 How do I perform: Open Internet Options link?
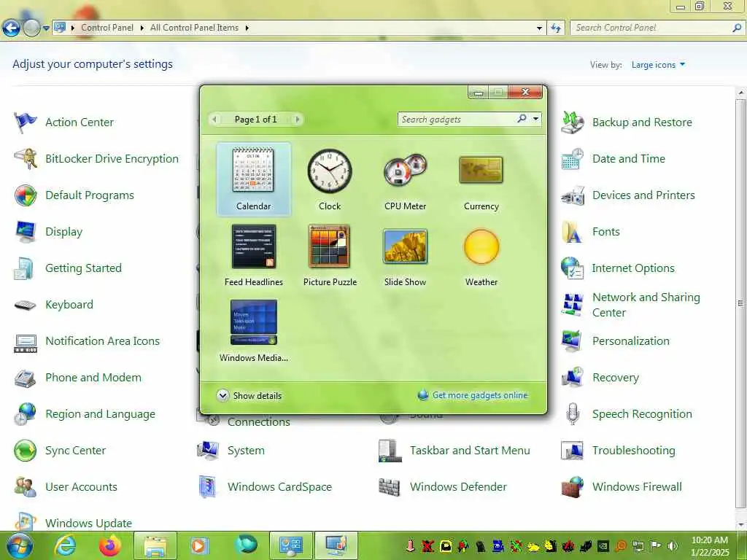tap(633, 268)
